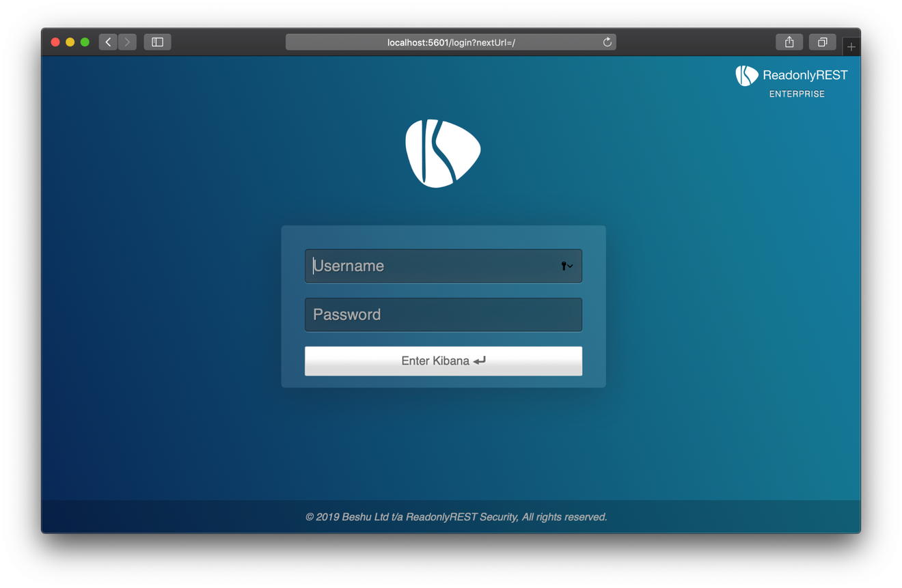
Task: Maximize the window with green button
Action: [x=85, y=42]
